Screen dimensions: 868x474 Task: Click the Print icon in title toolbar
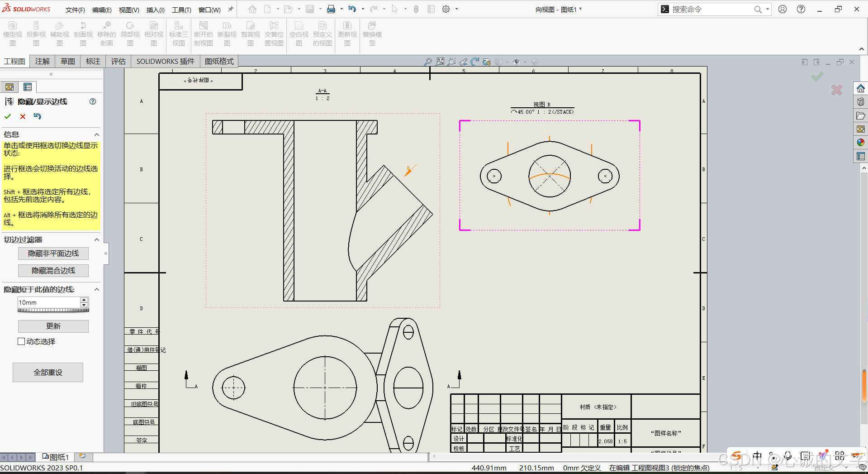331,9
